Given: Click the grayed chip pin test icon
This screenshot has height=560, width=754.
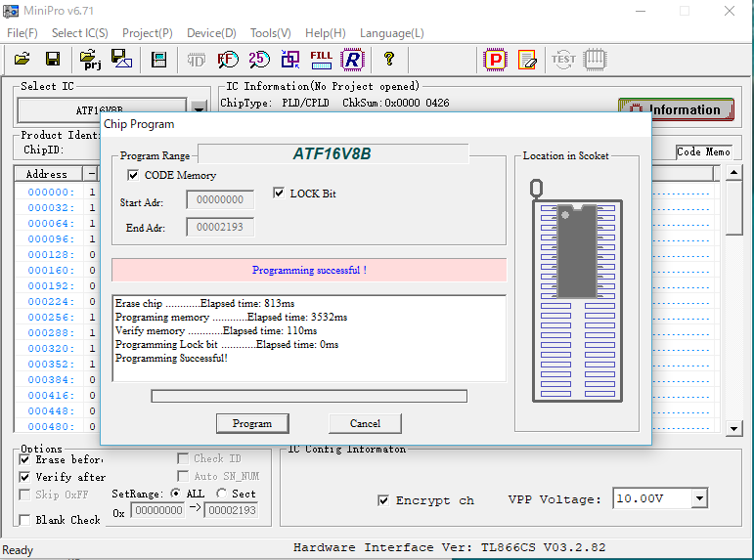Looking at the screenshot, I should 595,60.
